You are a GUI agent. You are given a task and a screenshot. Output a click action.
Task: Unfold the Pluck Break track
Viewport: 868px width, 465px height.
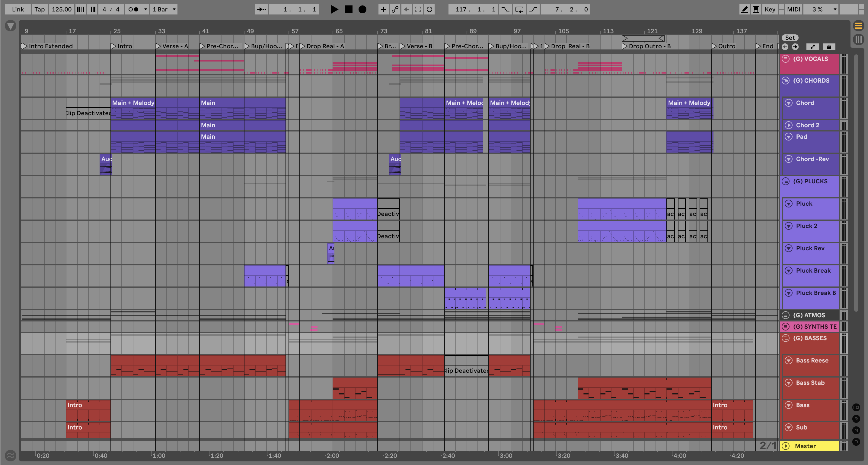(789, 271)
